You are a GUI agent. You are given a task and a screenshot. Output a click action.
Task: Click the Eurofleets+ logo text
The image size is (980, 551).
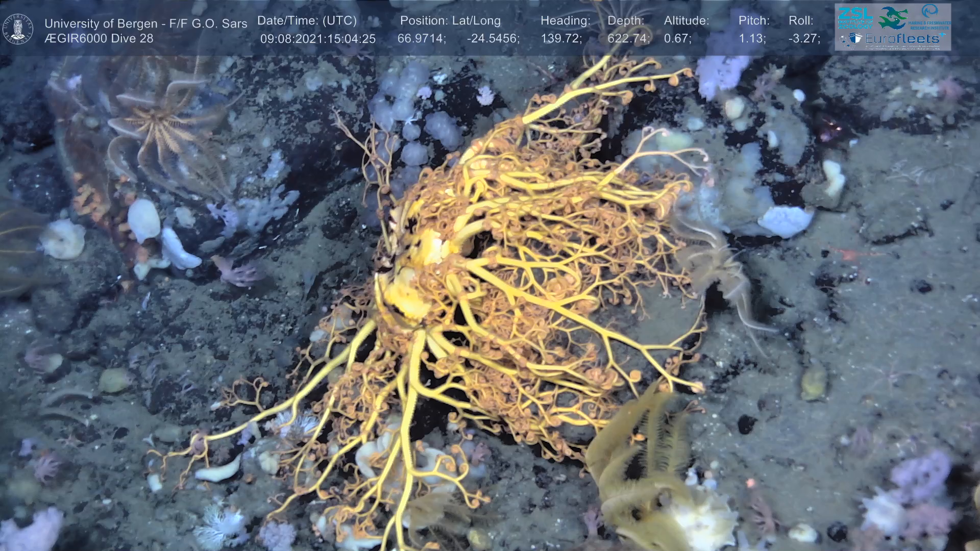[901, 39]
